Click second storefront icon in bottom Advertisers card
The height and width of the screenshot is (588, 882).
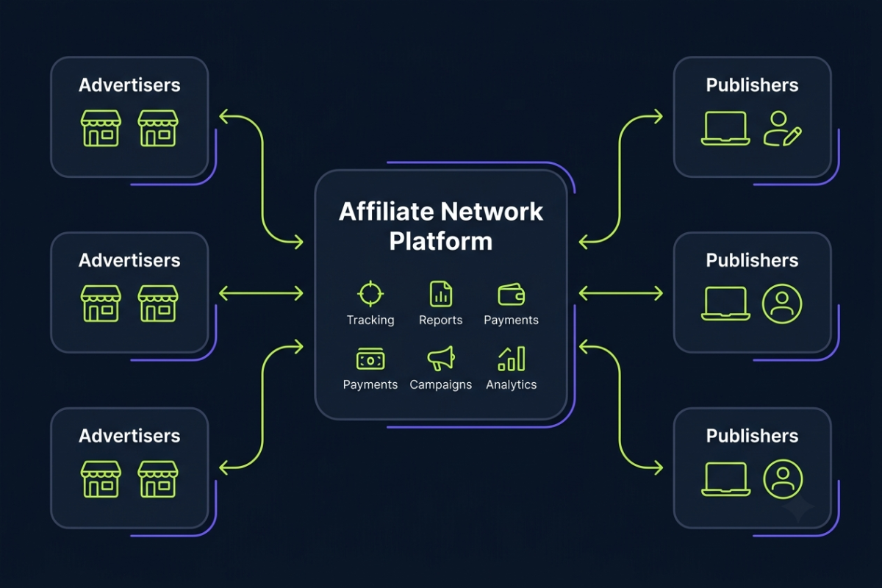click(x=158, y=479)
